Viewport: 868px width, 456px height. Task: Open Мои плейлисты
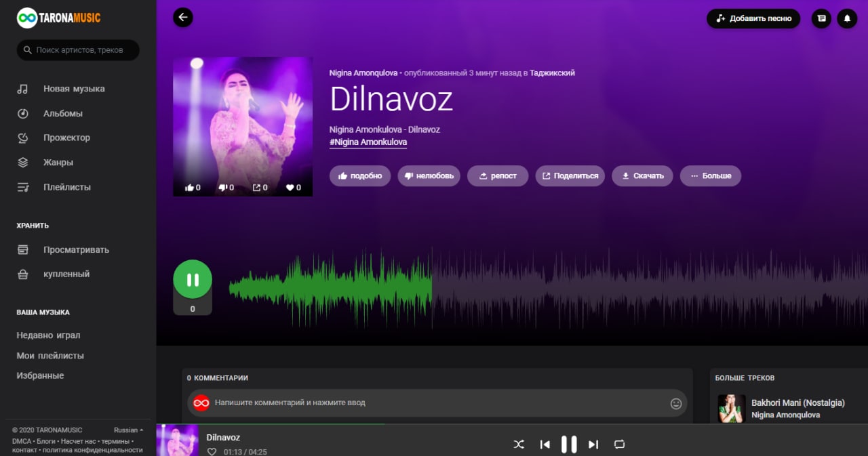pos(50,356)
